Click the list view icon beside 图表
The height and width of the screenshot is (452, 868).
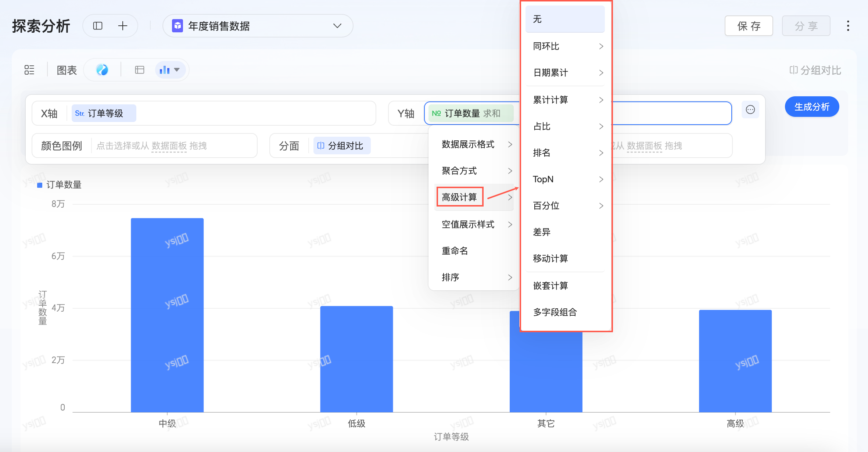pyautogui.click(x=29, y=70)
